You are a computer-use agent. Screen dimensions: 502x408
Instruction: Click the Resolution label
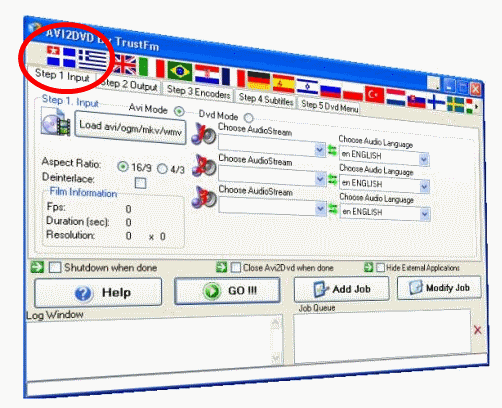[70, 235]
